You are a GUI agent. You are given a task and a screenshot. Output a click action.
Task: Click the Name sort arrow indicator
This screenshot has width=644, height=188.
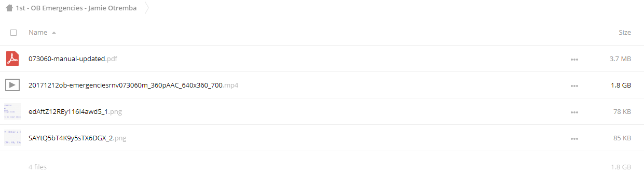tap(54, 33)
